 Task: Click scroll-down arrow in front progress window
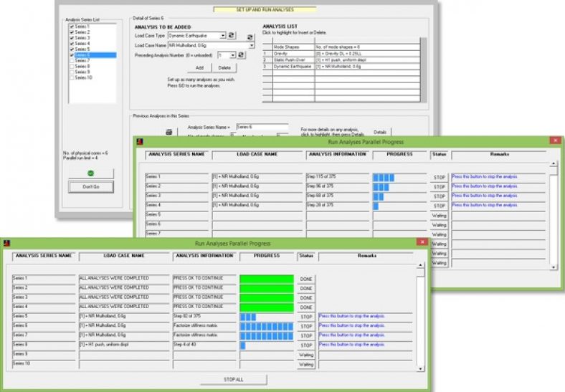click(x=420, y=368)
